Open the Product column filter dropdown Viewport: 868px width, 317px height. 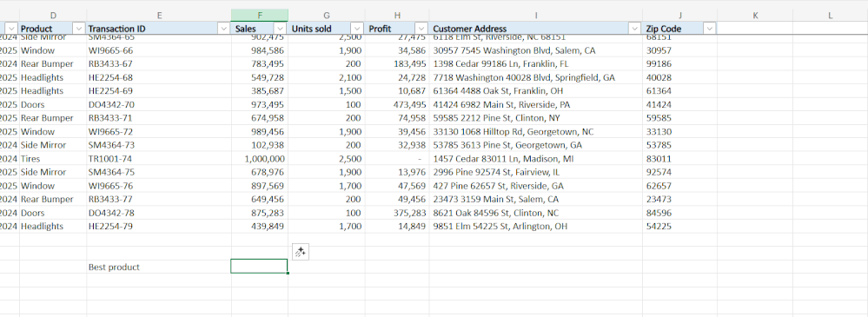(79, 29)
